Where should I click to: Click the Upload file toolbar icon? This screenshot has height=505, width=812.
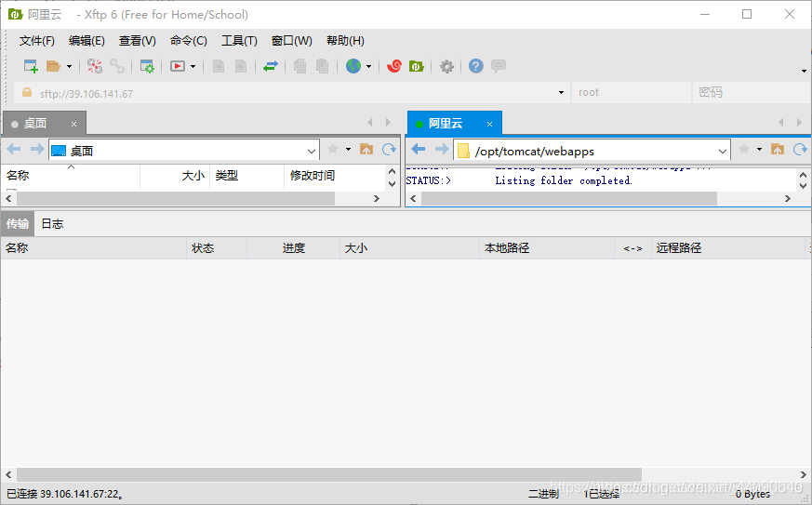219,66
